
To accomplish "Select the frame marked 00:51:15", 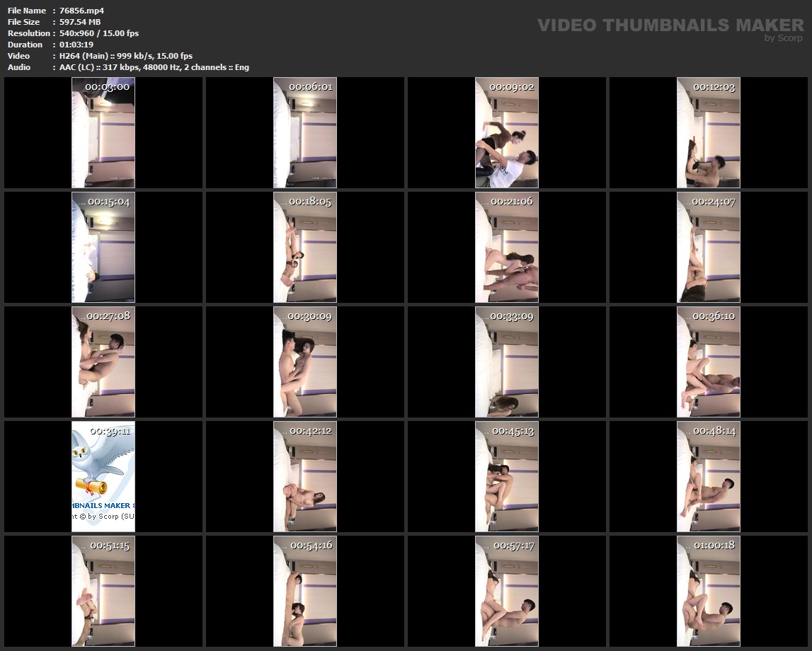I will (x=103, y=592).
